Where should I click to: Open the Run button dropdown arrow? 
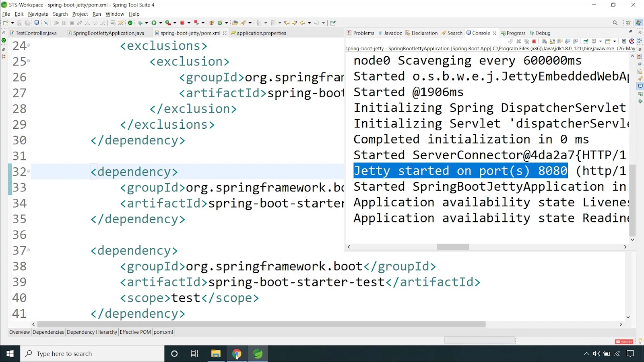point(161,23)
